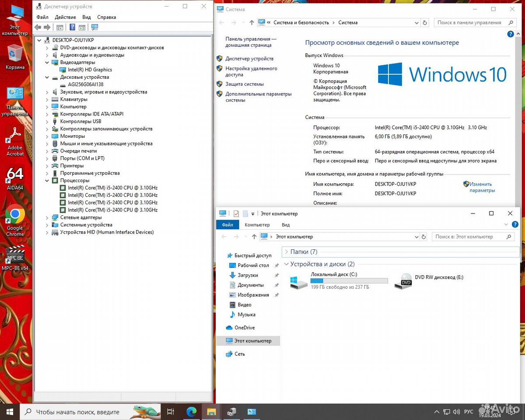The width and height of the screenshot is (525, 420).
Task: Select Intel(R) HD Graphics device
Action: 90,70
